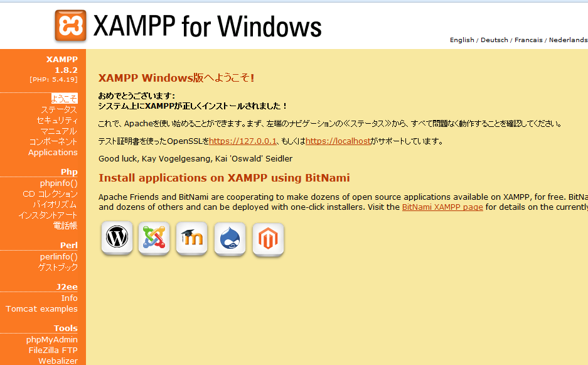Click 'Install applications on XAMPP using BitNami' heading

[x=224, y=178]
